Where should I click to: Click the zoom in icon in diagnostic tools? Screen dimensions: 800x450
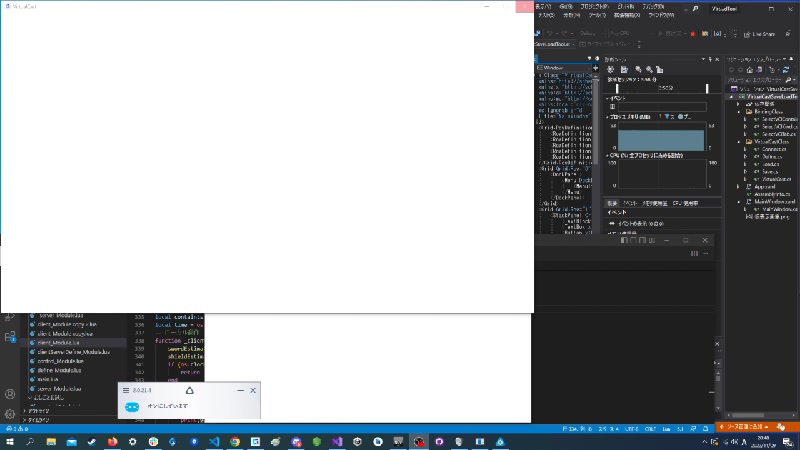638,69
